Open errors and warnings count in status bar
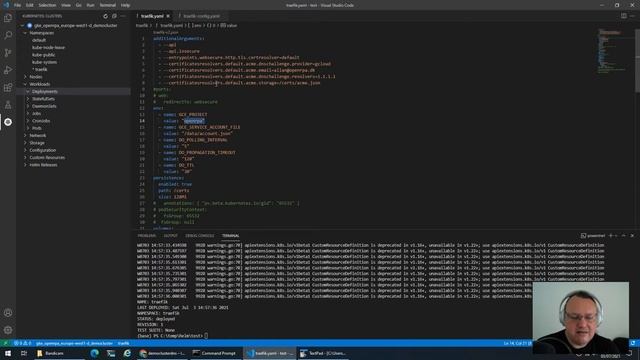This screenshot has width=640, height=360. (x=22, y=343)
